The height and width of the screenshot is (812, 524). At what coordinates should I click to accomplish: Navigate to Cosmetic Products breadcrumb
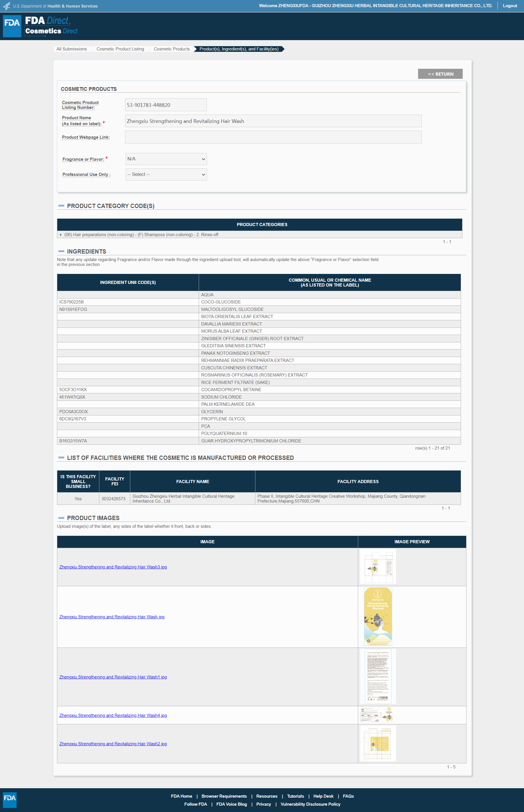172,49
